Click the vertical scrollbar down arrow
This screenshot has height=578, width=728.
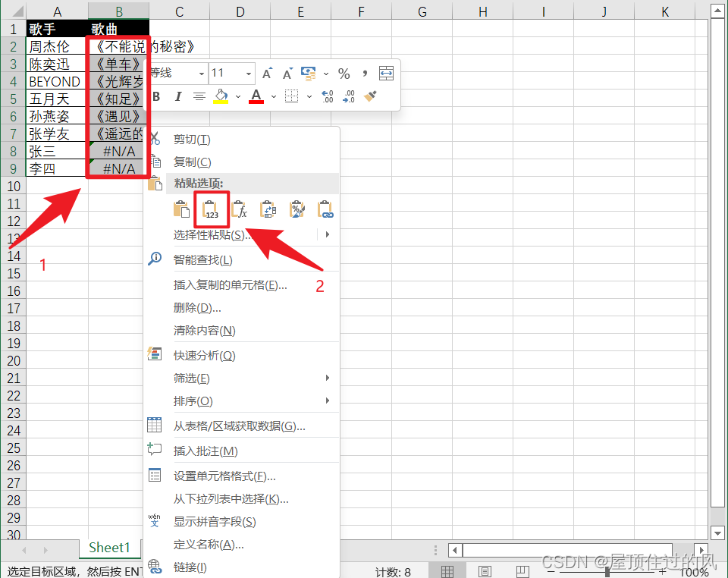(x=716, y=533)
